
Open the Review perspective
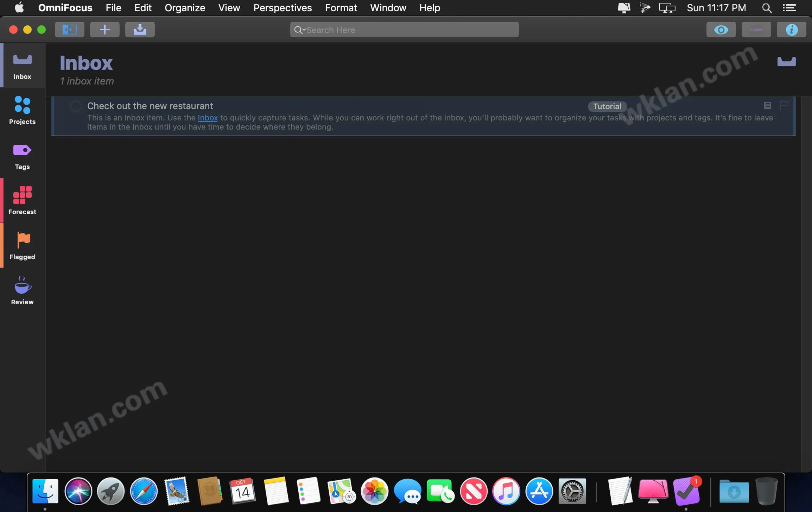[x=23, y=291]
